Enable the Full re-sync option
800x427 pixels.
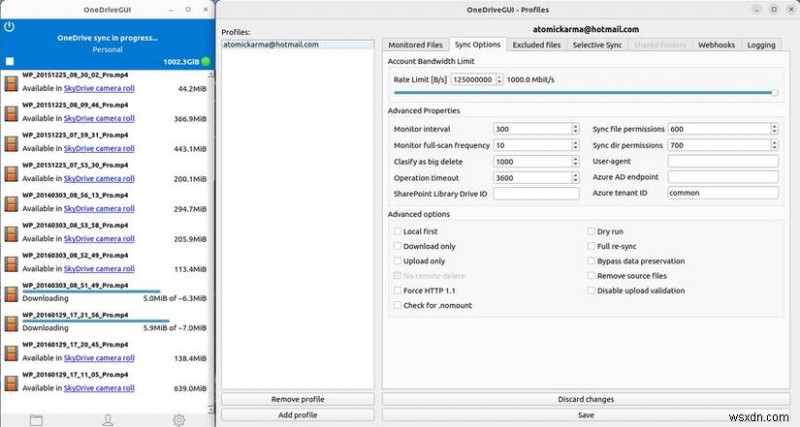coord(591,246)
